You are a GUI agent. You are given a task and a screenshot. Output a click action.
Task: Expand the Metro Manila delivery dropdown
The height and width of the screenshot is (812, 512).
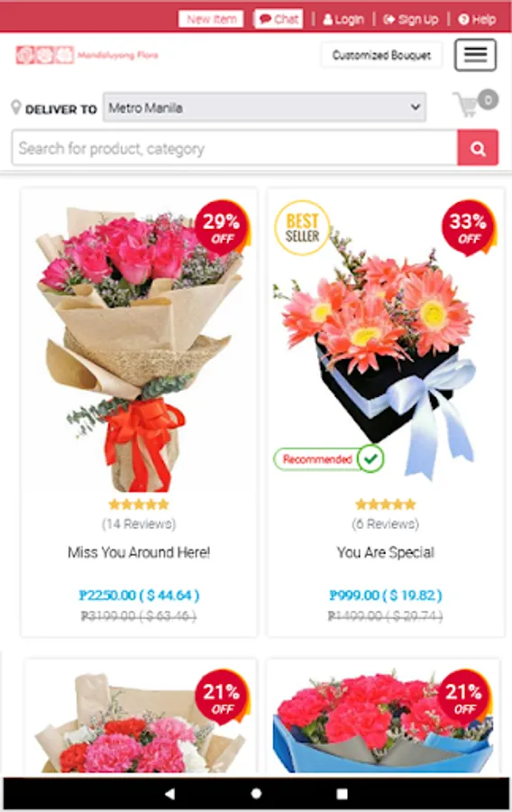264,107
